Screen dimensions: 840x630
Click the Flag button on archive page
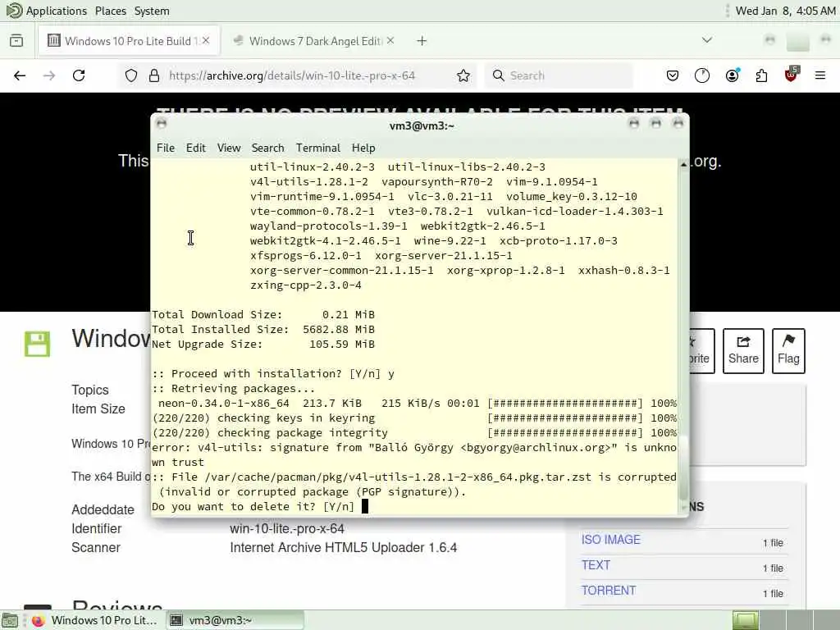click(x=788, y=351)
